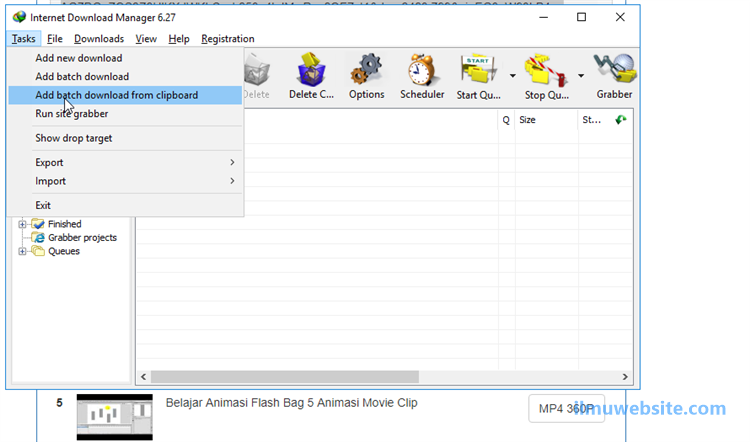Expand the Export submenu
This screenshot has height=442, width=750.
click(125, 163)
